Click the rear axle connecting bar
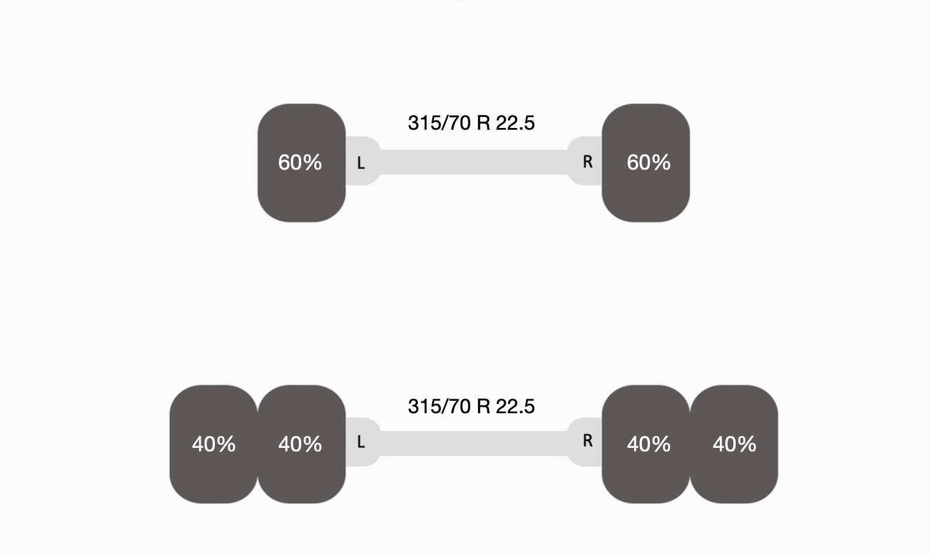The image size is (930, 560). tap(473, 443)
